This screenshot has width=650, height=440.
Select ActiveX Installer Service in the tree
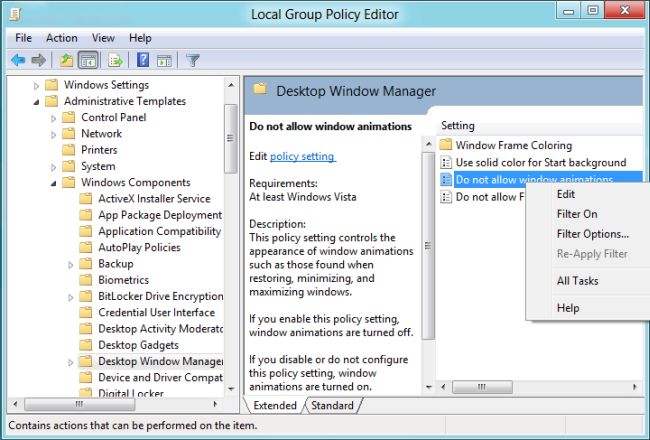point(154,199)
